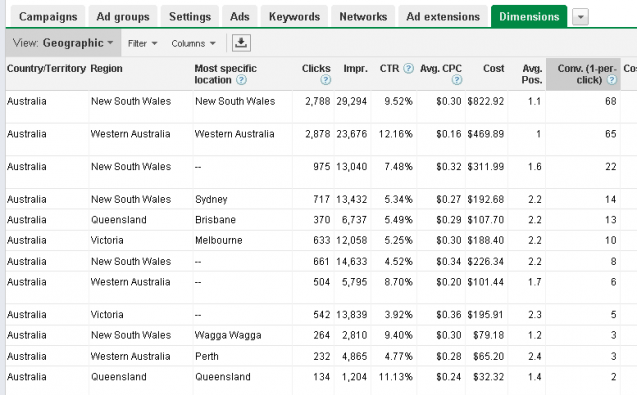The width and height of the screenshot is (637, 395).
Task: Click the 7.48% CTR value
Action: pos(399,167)
